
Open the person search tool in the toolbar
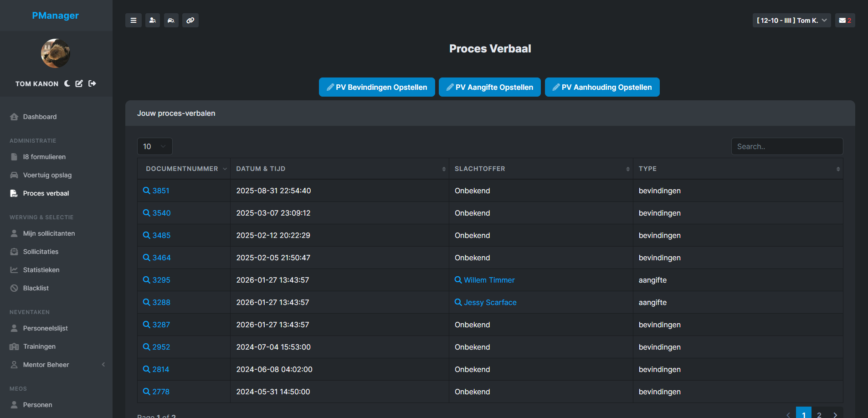(x=153, y=20)
